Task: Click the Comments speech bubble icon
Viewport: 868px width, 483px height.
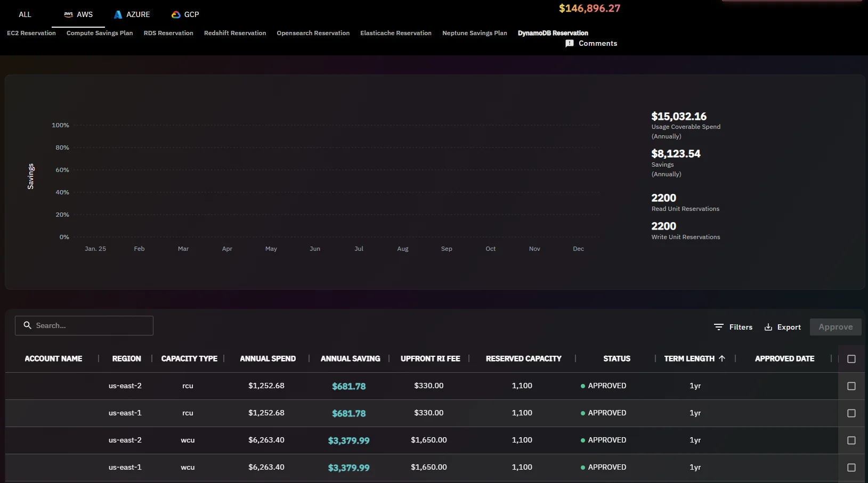Action: tap(570, 44)
